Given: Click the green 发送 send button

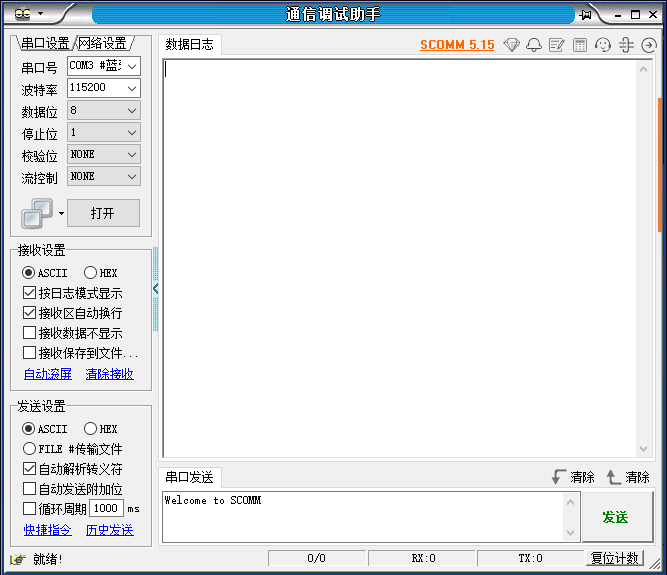Looking at the screenshot, I should point(617,517).
